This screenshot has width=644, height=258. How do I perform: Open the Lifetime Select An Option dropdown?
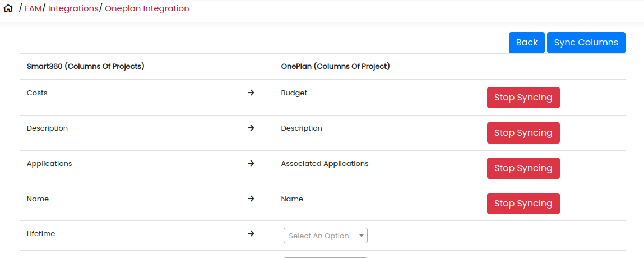pos(325,236)
